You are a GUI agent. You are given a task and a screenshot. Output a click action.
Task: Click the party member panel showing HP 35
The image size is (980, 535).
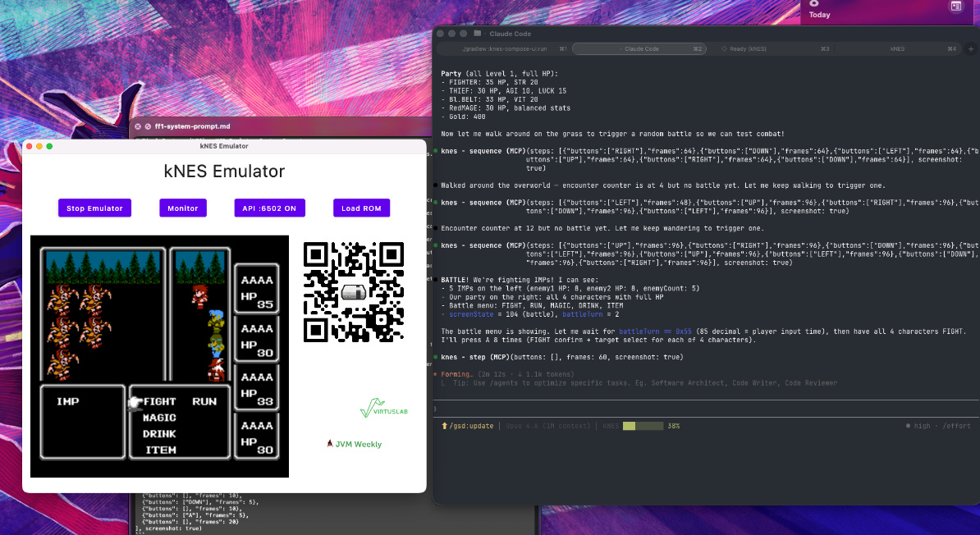pos(257,288)
